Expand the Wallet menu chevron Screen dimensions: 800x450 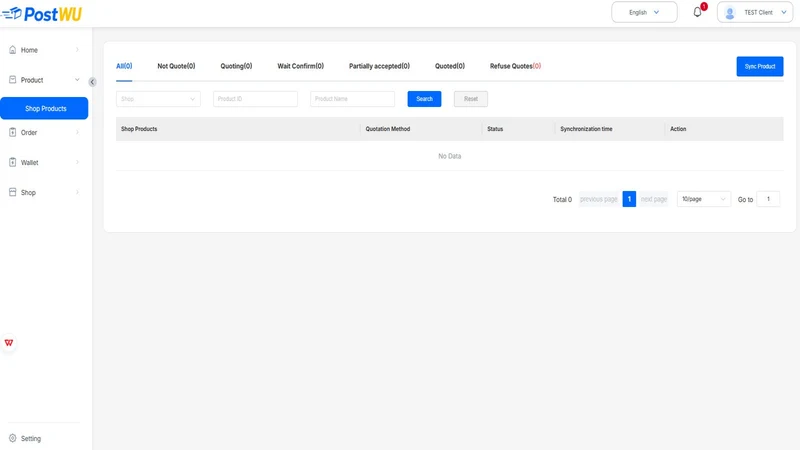[77, 162]
